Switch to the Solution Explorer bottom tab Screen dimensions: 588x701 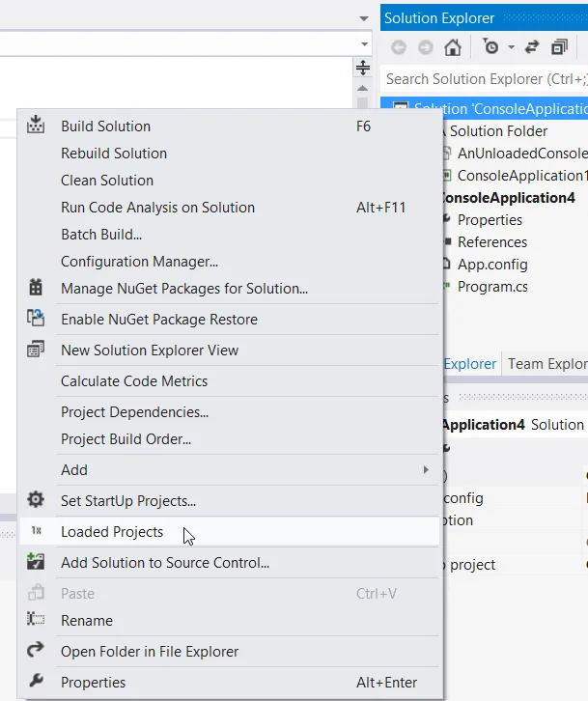click(x=469, y=364)
